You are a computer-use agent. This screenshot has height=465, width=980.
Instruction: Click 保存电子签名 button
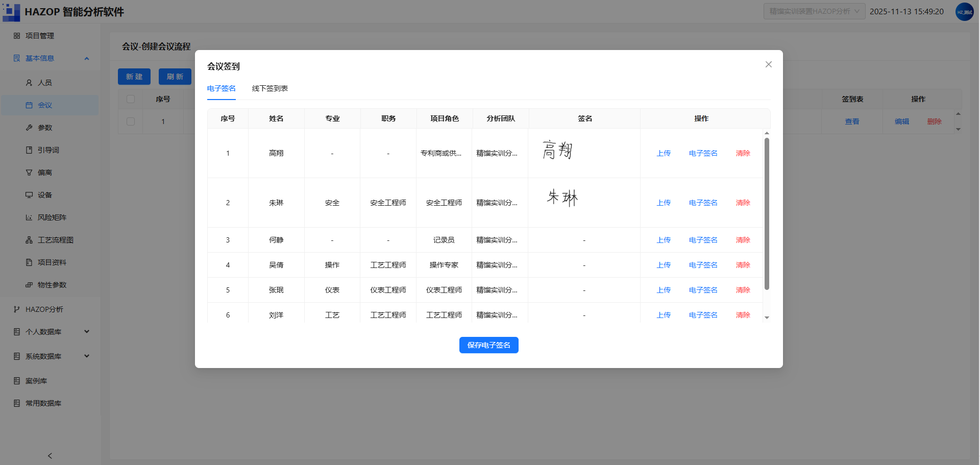(x=489, y=345)
